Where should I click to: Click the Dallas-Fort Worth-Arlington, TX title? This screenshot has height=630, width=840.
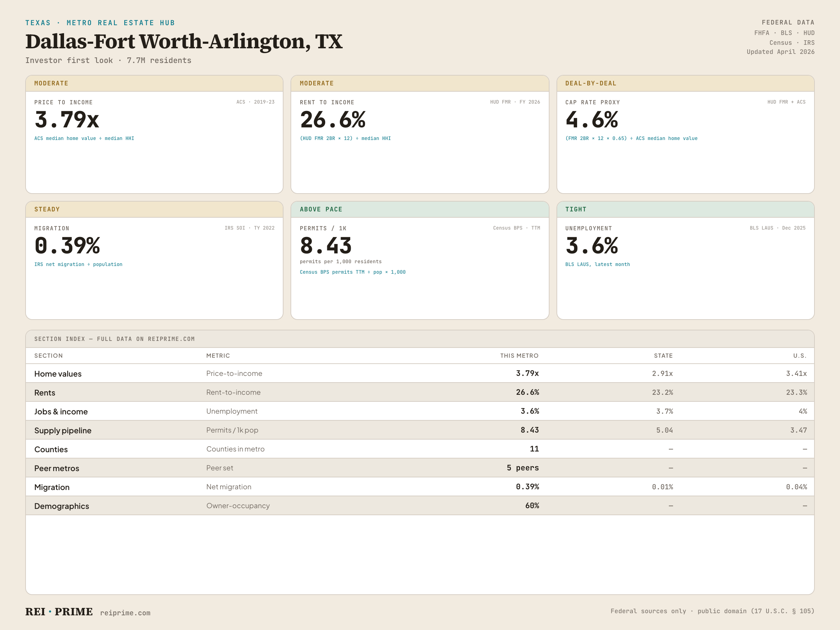(184, 41)
